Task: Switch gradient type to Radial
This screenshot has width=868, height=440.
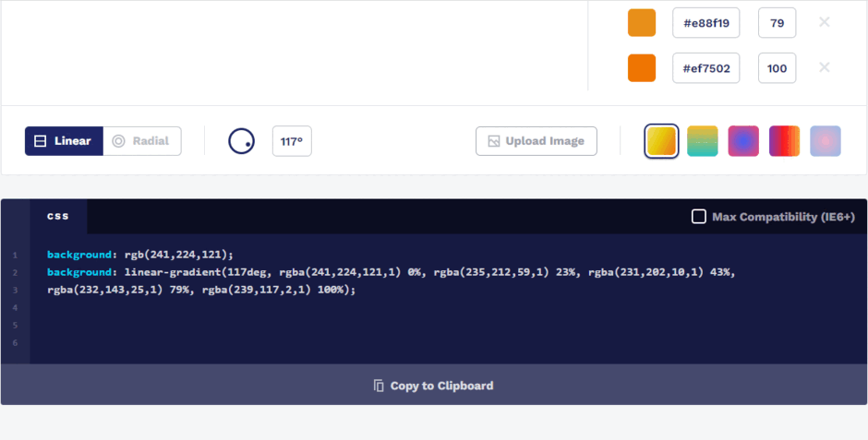Action: tap(141, 141)
